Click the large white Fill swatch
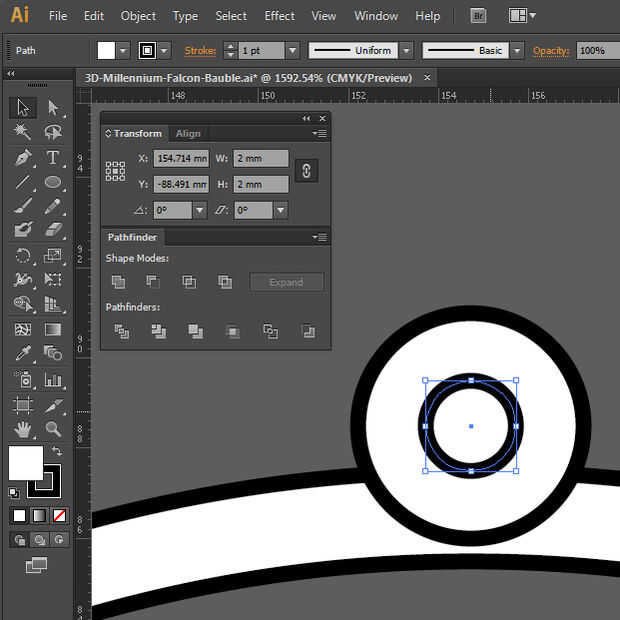620x620 pixels. [25, 463]
